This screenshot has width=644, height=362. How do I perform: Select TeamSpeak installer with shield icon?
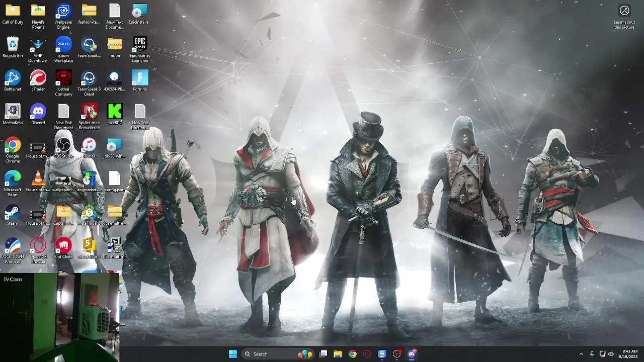point(89,47)
